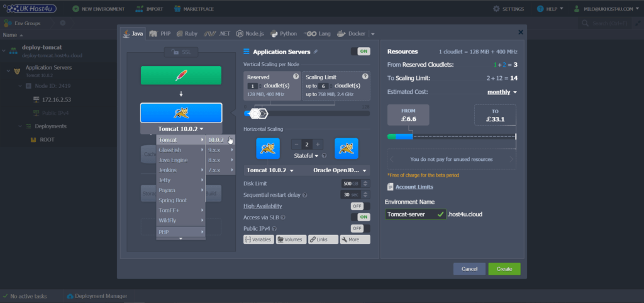Edit the Application Servers name with pencil
Image resolution: width=644 pixels, height=303 pixels.
[316, 52]
